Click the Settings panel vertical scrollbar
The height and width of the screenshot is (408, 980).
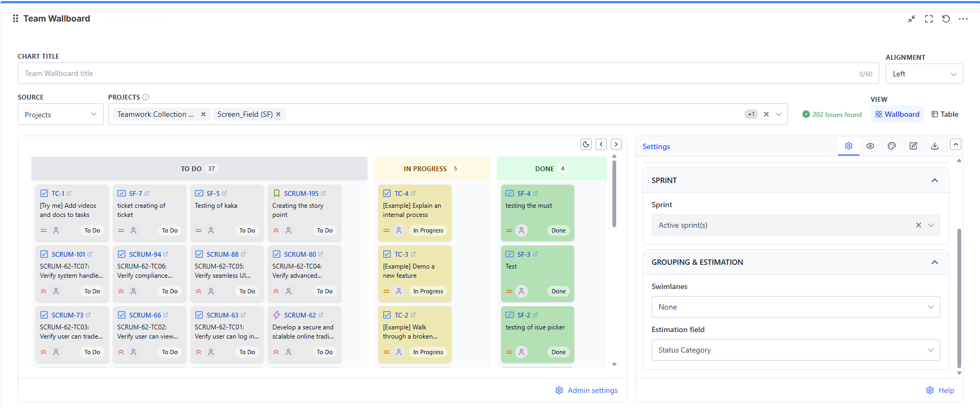(x=959, y=298)
